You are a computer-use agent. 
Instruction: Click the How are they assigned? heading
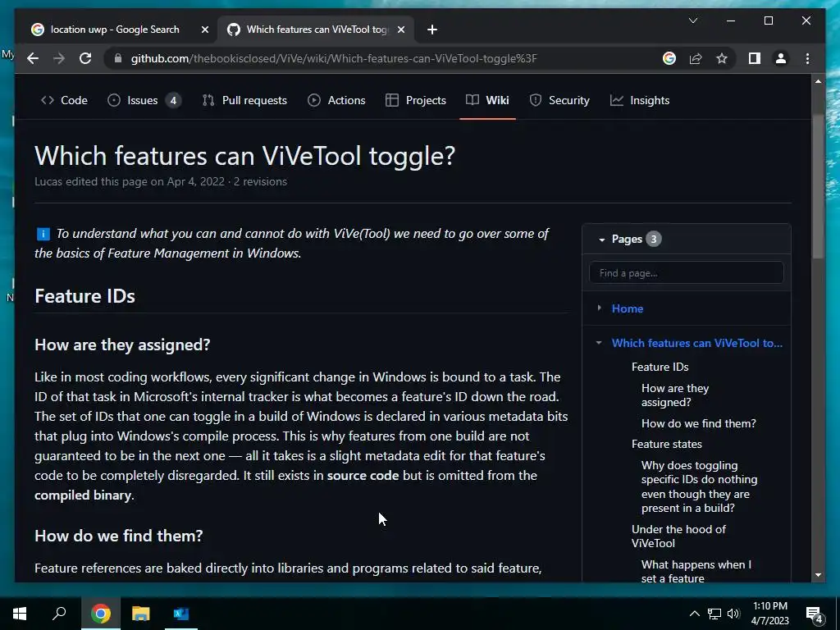pos(122,345)
